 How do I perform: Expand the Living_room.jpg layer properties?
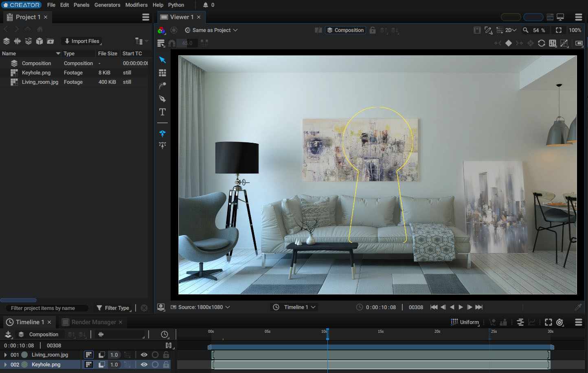(5, 355)
